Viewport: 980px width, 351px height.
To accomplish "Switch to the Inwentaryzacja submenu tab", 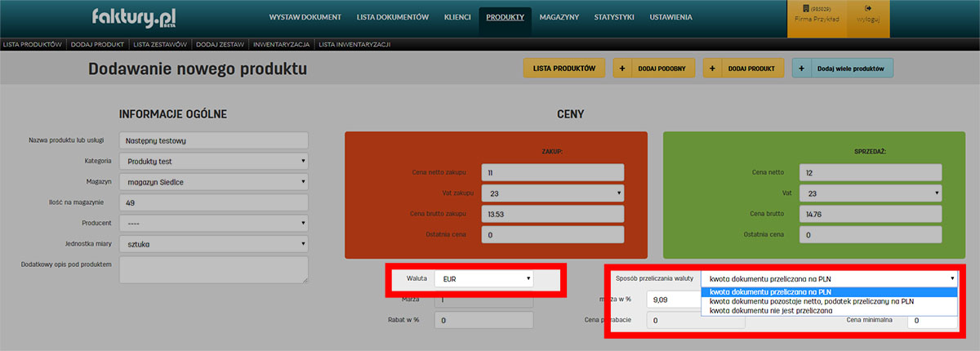I will [x=281, y=44].
